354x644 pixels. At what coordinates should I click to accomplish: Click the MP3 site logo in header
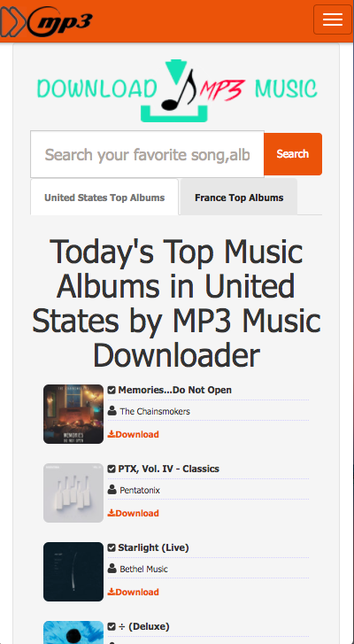[46, 21]
